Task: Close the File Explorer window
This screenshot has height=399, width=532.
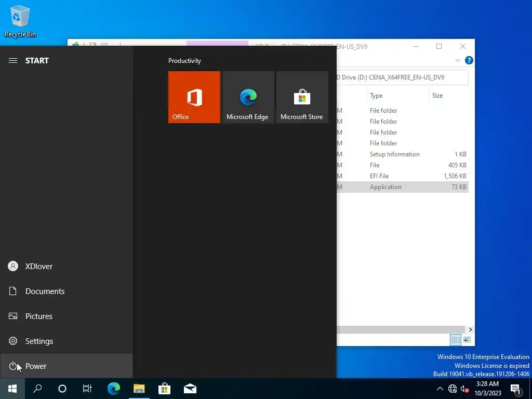Action: pos(463,46)
